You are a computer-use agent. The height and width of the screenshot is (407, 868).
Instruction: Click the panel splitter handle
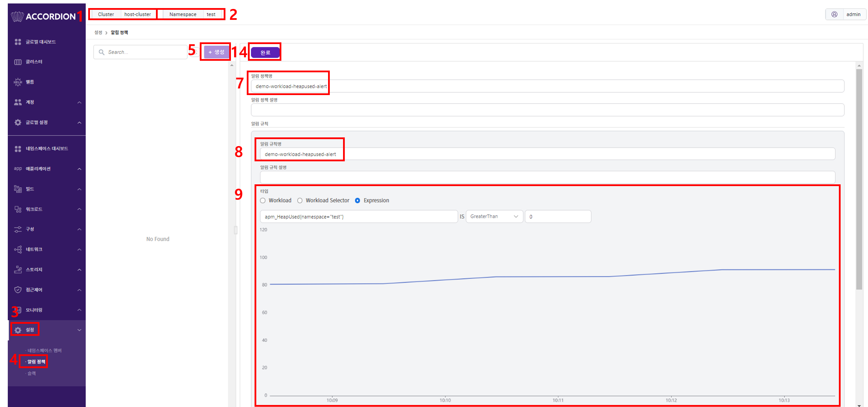click(x=235, y=230)
